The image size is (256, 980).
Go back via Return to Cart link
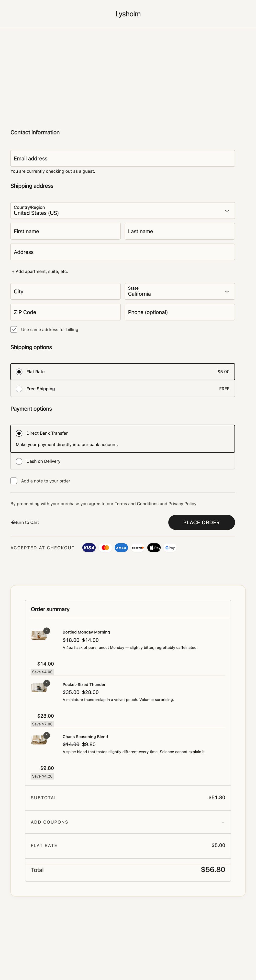(25, 522)
